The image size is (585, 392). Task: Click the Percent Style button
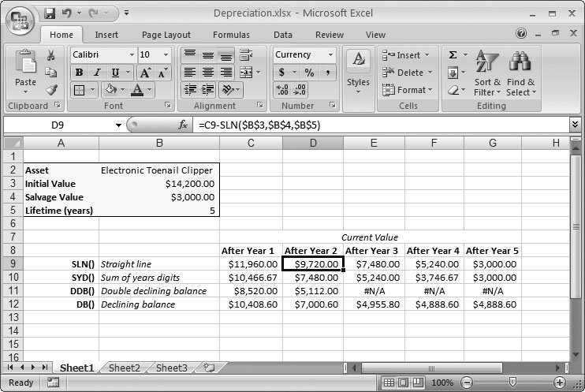pos(309,73)
